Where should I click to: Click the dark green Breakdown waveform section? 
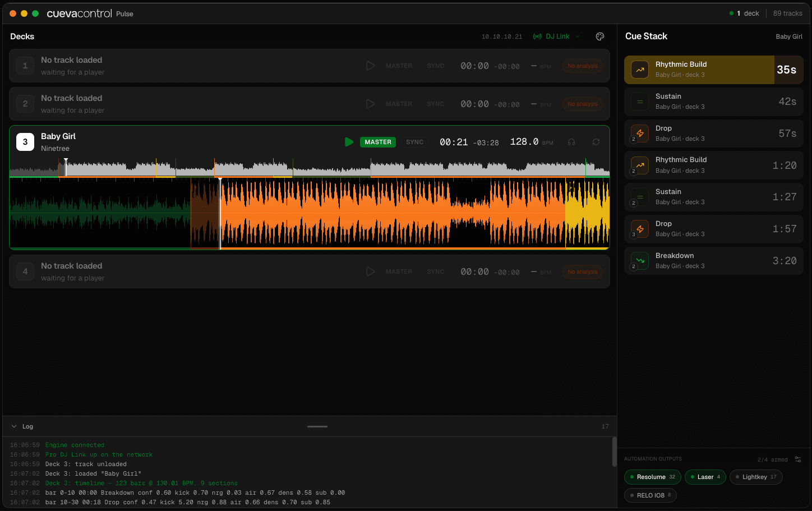point(100,214)
